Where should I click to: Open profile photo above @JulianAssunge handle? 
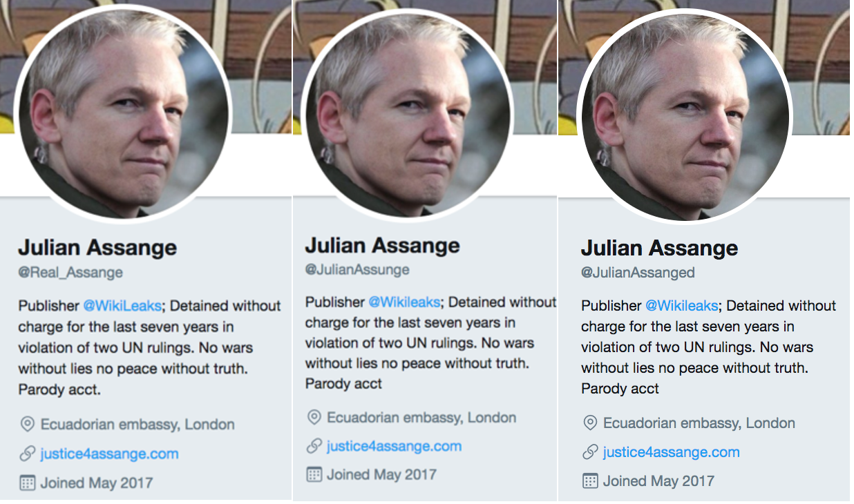point(408,110)
